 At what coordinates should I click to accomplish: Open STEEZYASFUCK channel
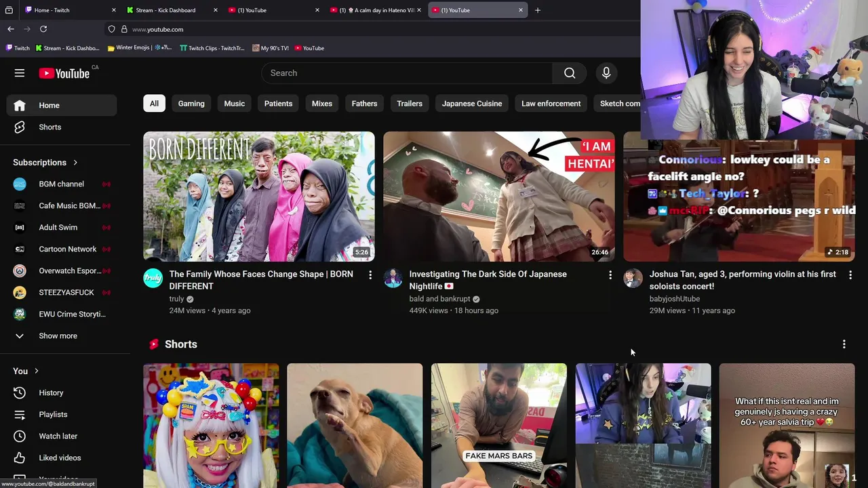(62, 292)
